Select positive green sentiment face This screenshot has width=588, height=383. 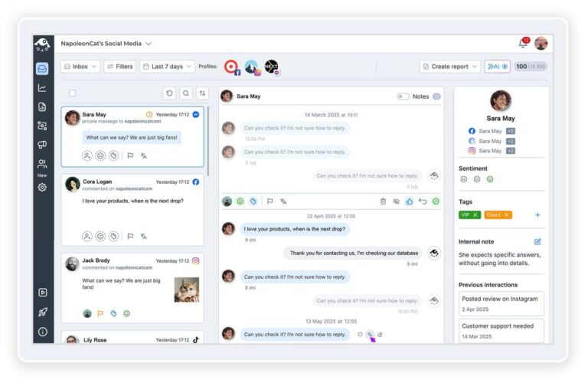490,179
